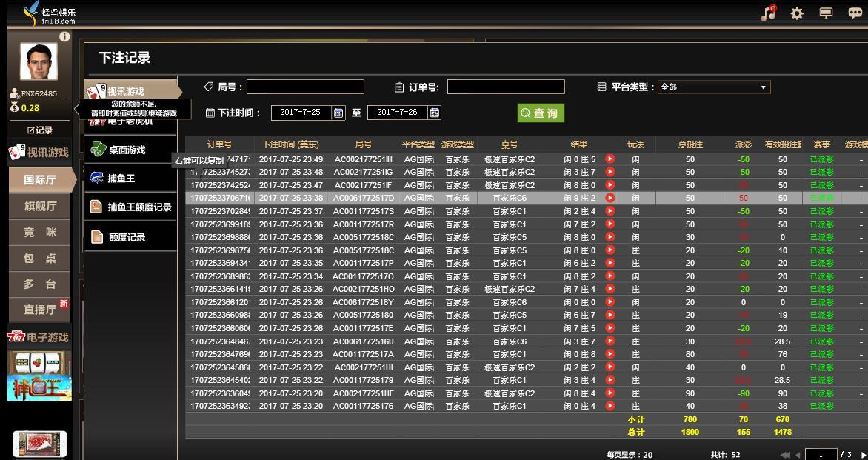Click the 派彩 column header
The height and width of the screenshot is (460, 868).
pos(744,144)
